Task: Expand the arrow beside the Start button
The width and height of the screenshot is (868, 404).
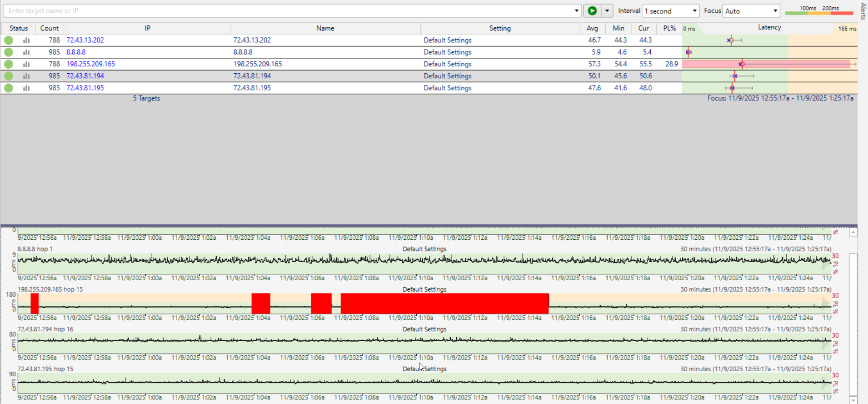Action: pyautogui.click(x=607, y=10)
